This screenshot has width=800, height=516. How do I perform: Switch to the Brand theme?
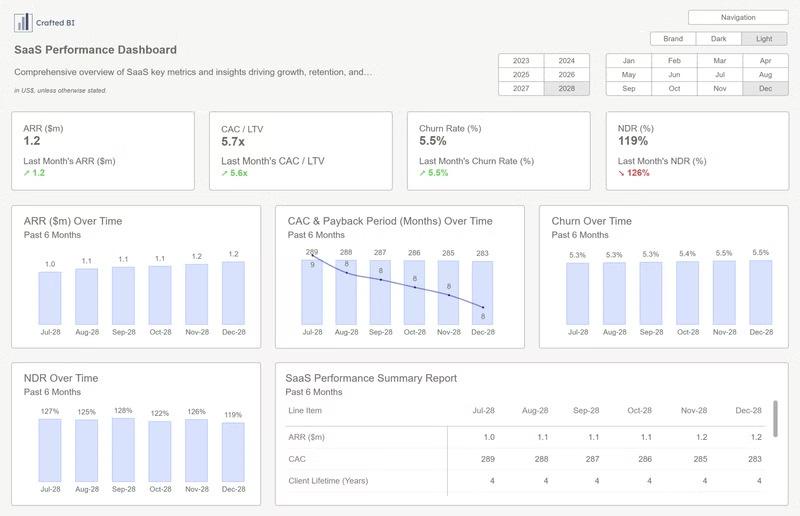[x=673, y=39]
